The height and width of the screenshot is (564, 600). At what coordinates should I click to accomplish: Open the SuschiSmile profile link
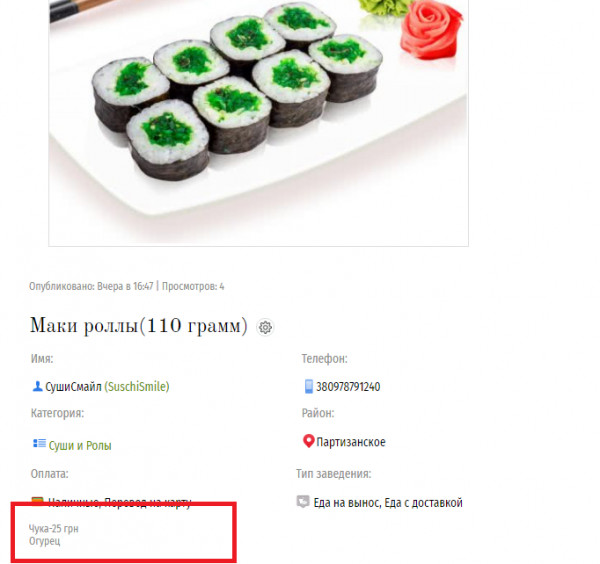pos(137,387)
